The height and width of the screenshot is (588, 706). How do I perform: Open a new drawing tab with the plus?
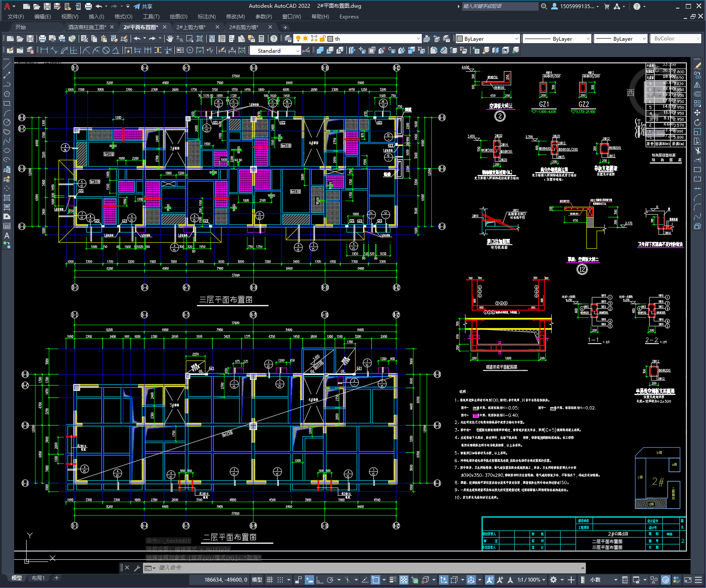click(285, 27)
